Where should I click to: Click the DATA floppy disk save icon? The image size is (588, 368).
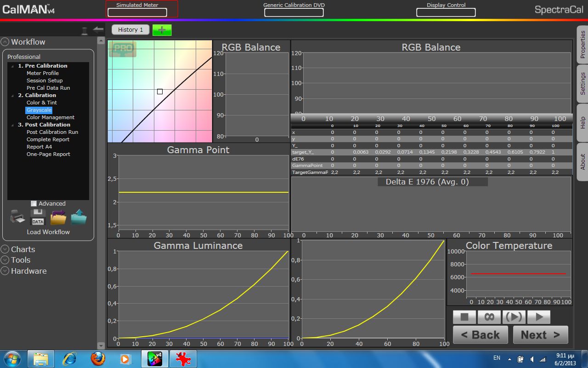(x=38, y=217)
